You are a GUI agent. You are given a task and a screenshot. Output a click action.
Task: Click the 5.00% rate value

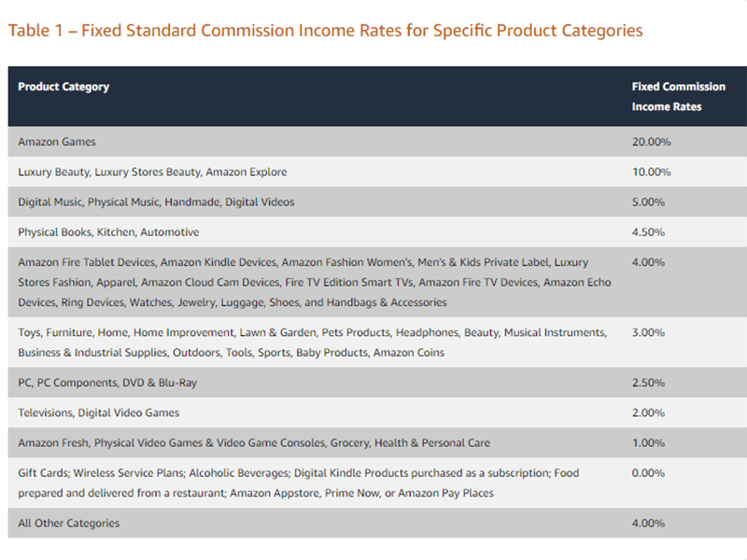point(648,202)
